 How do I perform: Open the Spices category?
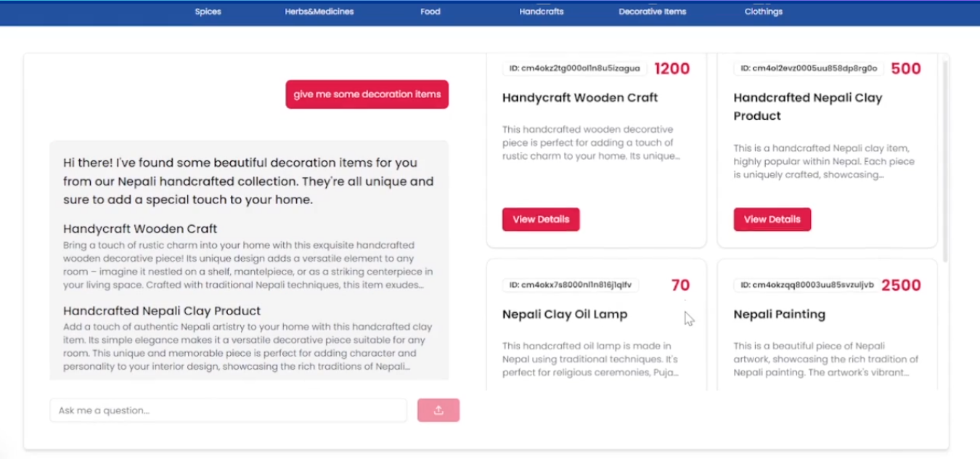pos(208,12)
